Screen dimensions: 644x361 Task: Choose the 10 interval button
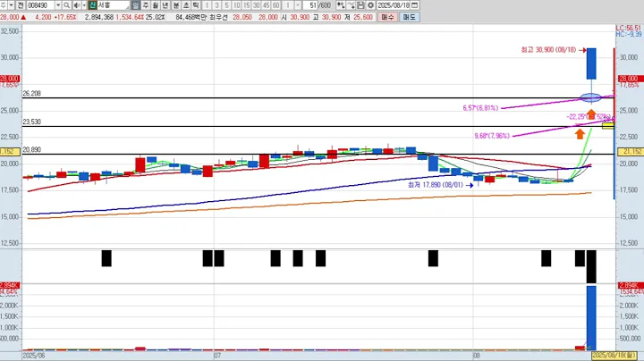[x=236, y=5]
